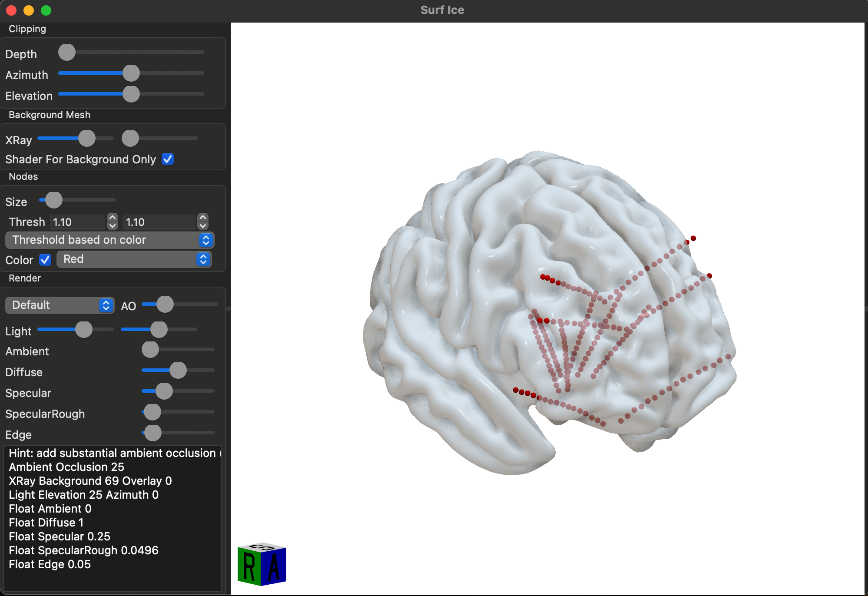
Task: Decrease second Thresh value with down arrow
Action: click(203, 226)
